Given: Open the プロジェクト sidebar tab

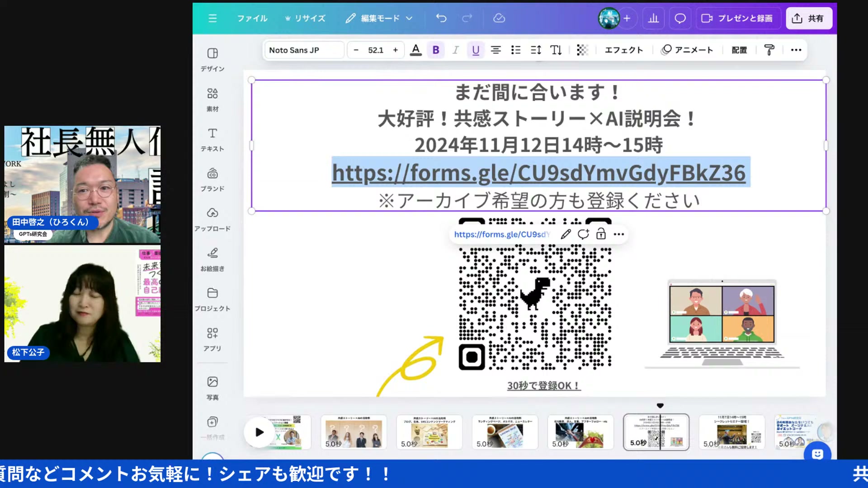Looking at the screenshot, I should coord(212,300).
